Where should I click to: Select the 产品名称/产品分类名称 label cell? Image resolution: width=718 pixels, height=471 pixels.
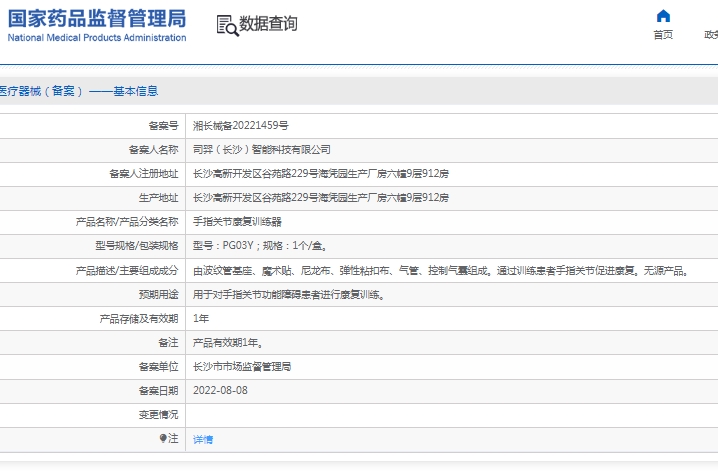pos(92,222)
